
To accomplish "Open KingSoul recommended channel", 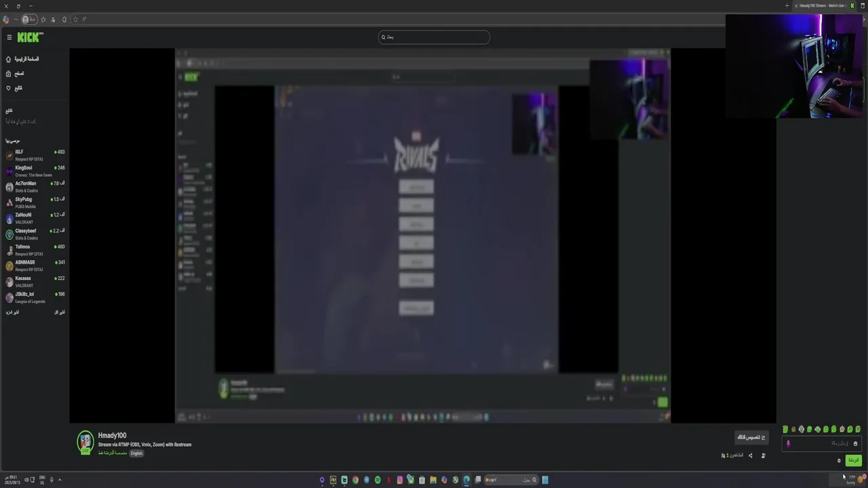I will [x=35, y=171].
